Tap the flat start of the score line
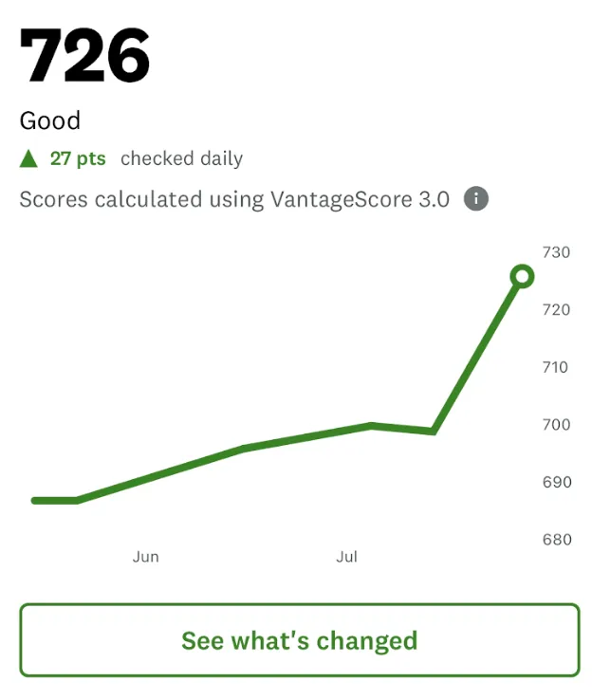The width and height of the screenshot is (592, 700). pyautogui.click(x=54, y=501)
